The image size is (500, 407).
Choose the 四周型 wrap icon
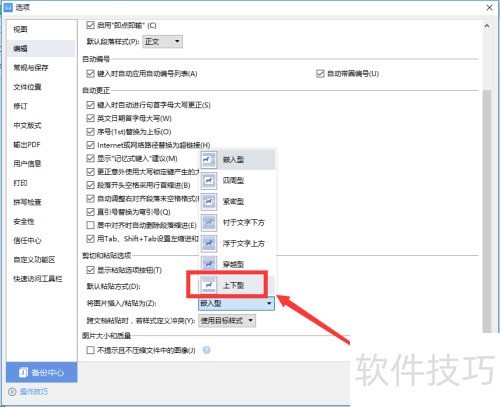209,181
